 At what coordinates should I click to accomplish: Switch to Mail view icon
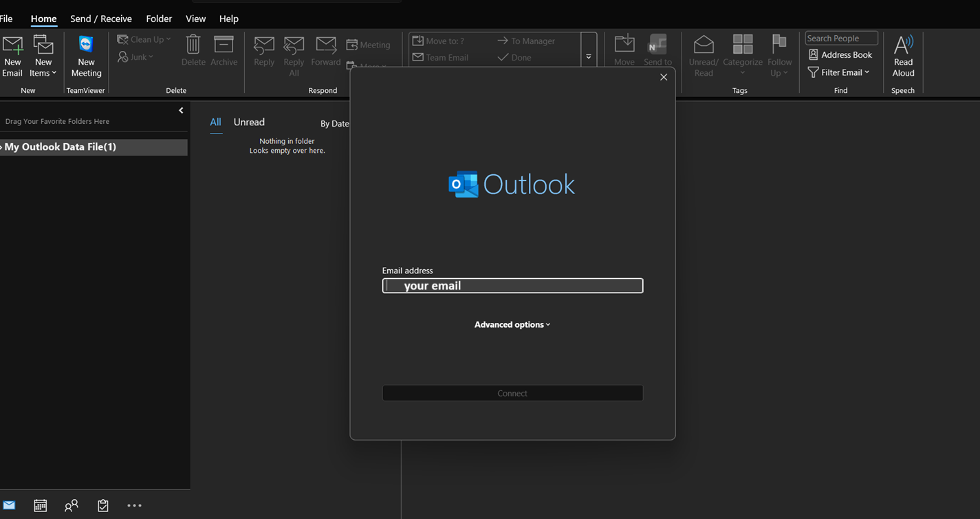coord(9,505)
